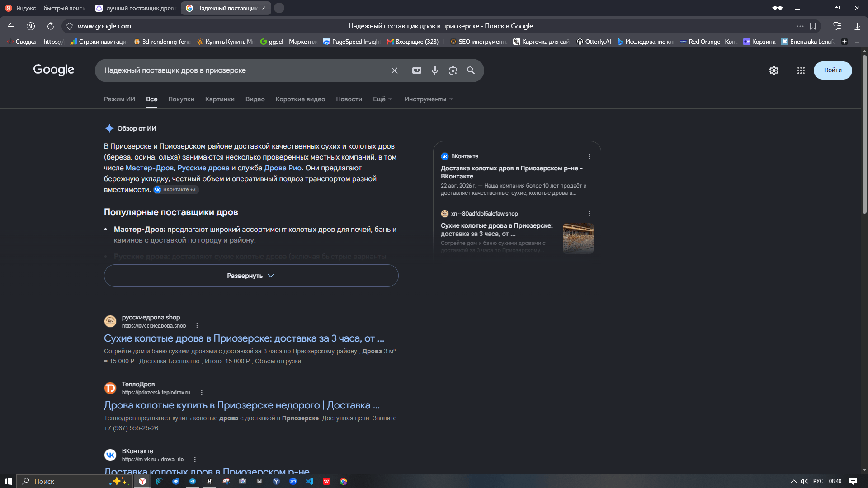Bookmark this page in address bar

813,26
